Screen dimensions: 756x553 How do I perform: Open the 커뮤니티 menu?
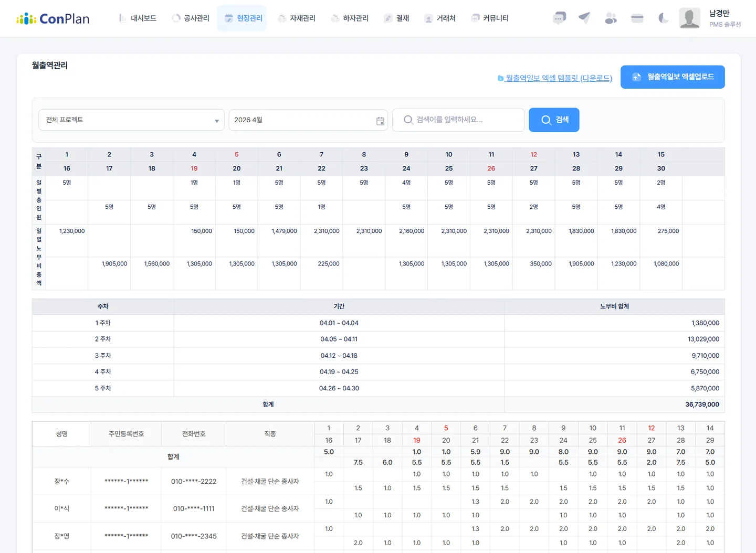[490, 18]
